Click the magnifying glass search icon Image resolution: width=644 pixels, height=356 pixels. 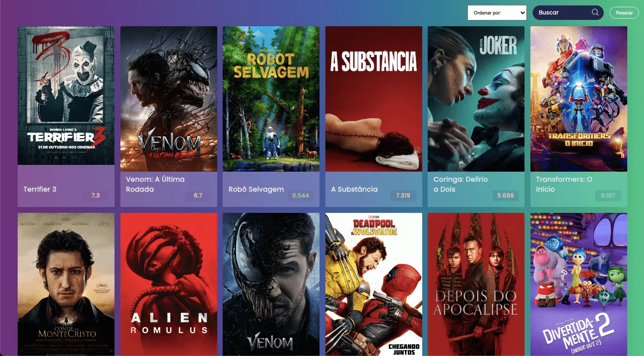point(595,12)
